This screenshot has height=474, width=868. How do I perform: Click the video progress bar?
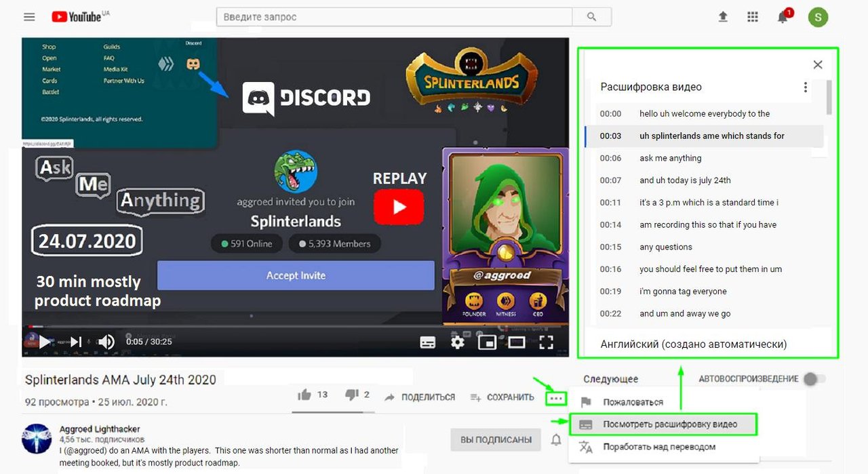pos(295,327)
